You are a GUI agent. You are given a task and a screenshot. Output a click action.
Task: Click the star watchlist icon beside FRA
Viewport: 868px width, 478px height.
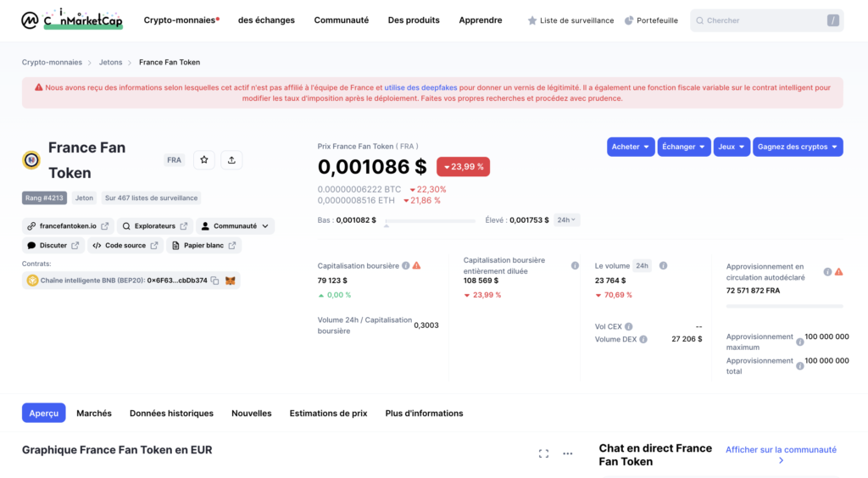(x=203, y=159)
